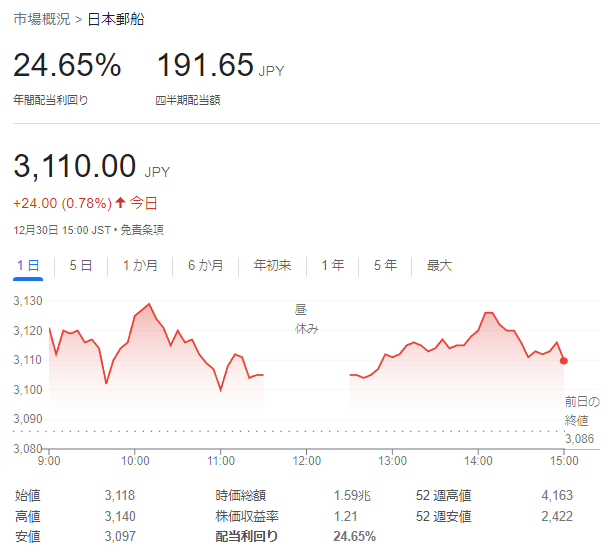Open the 免責条項 disclaimer link

click(x=142, y=230)
